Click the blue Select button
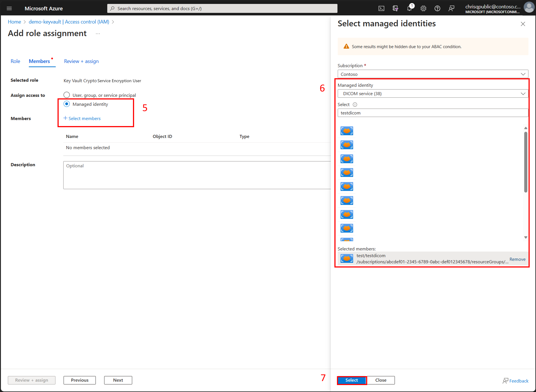Screen dimensions: 536x392 (x=351, y=380)
